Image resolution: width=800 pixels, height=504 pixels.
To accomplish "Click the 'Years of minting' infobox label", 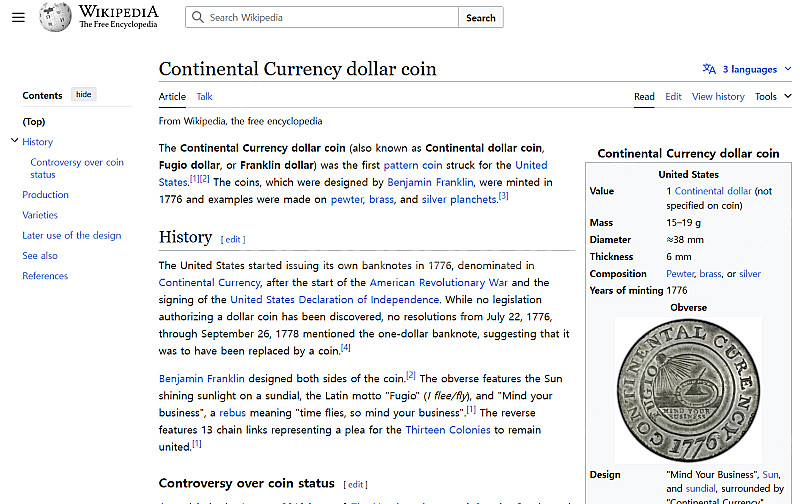I will [x=626, y=291].
